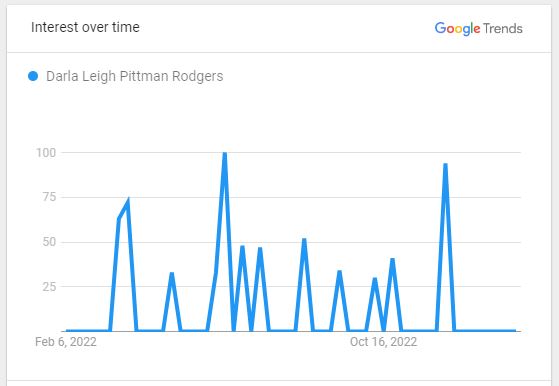Click the 25 y-axis label
Viewport: 559px width, 386px height.
[x=49, y=287]
